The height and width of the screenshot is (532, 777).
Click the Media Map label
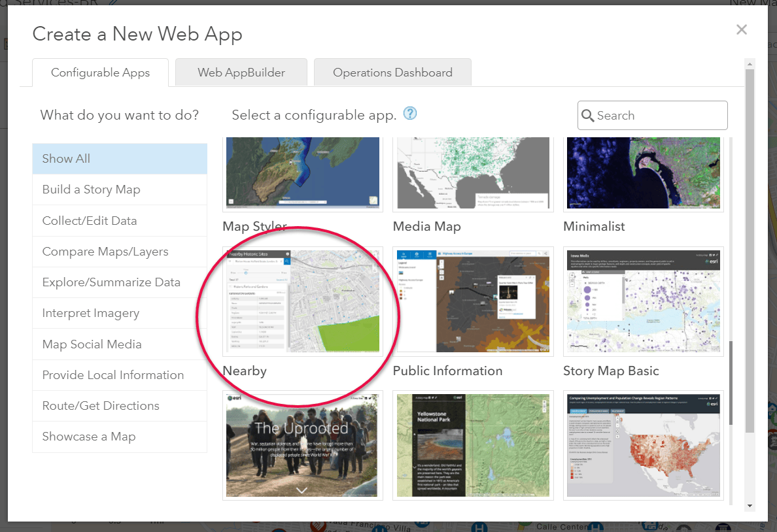coord(426,226)
